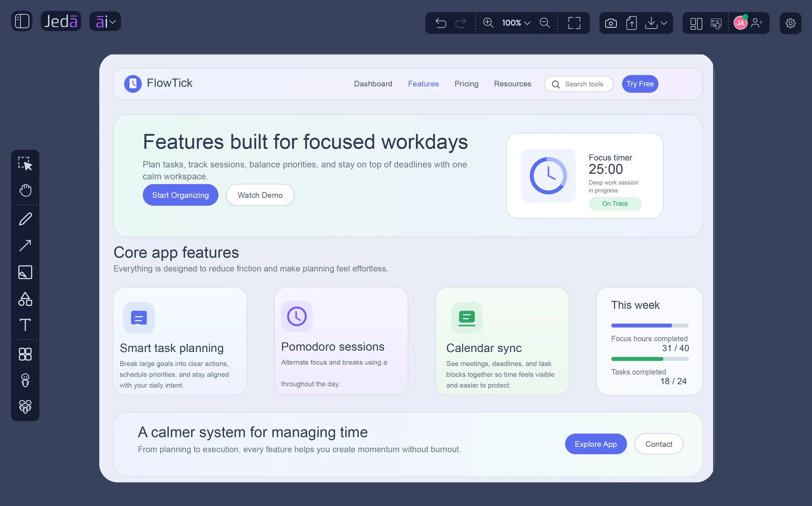
Task: Take a snapshot with the camera icon
Action: (x=611, y=23)
